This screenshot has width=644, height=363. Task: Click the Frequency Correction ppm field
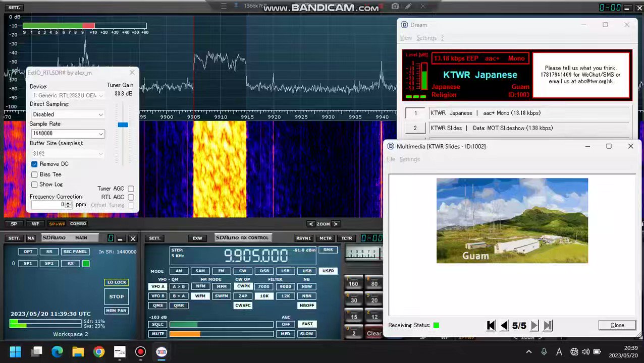[48, 205]
